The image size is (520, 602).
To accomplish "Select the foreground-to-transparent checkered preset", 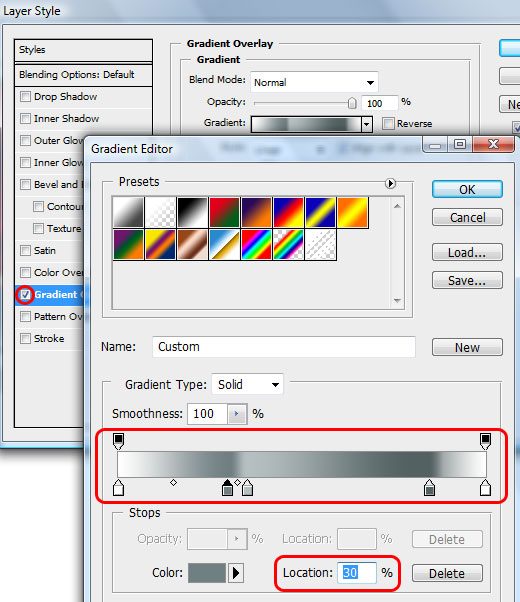I will 161,212.
